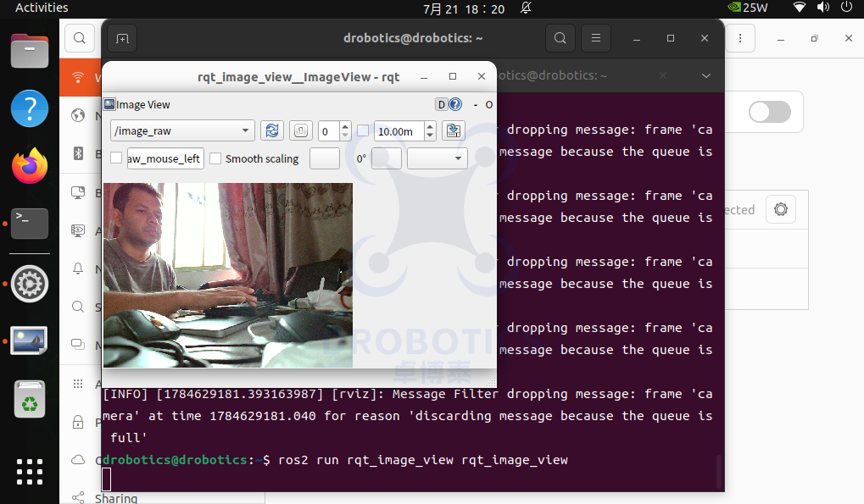The image size is (864, 504).
Task: Select the Online Accounts cloud icon in sidebar
Action: [x=78, y=460]
